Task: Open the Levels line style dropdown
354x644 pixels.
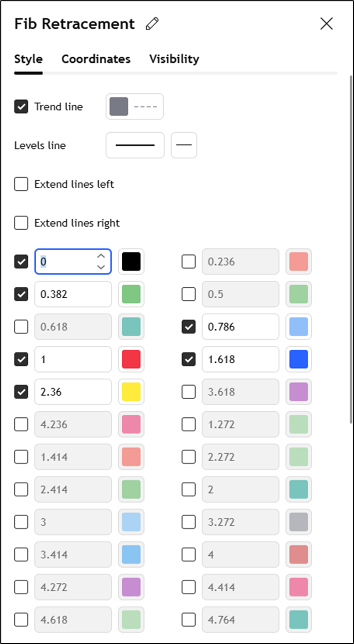Action: click(184, 146)
